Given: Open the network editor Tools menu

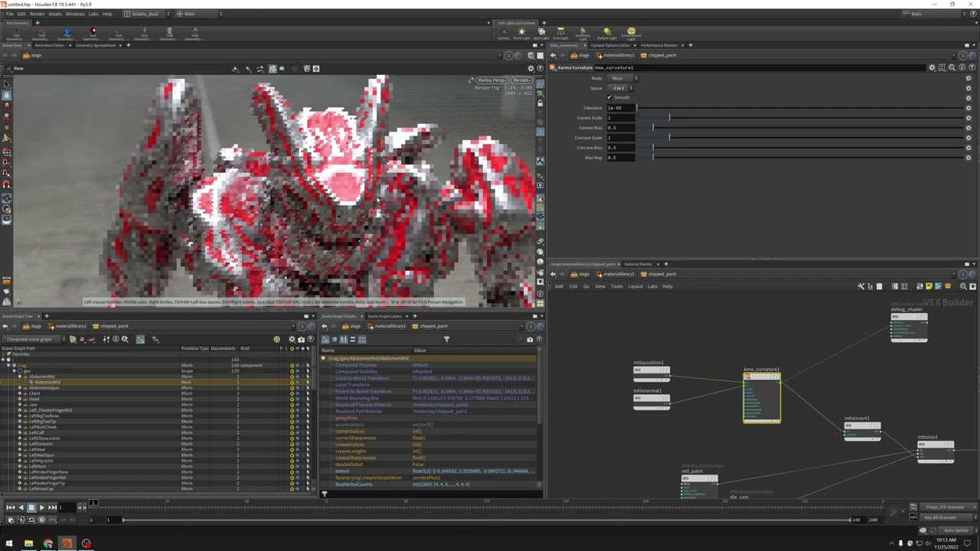Looking at the screenshot, I should point(616,286).
